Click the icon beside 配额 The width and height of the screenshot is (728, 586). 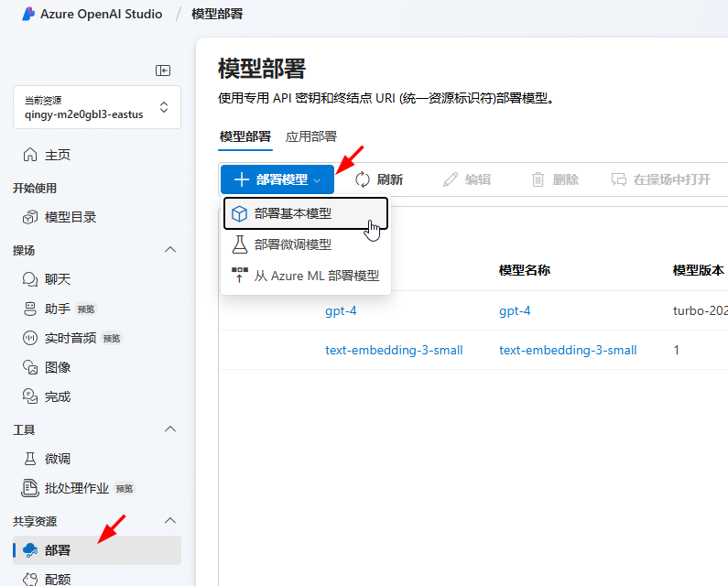[x=30, y=579]
